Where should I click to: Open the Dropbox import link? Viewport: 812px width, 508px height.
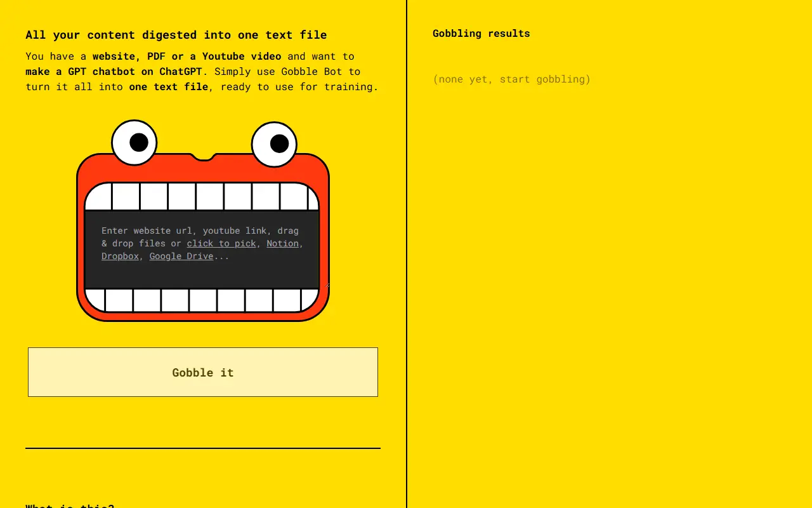(x=120, y=256)
